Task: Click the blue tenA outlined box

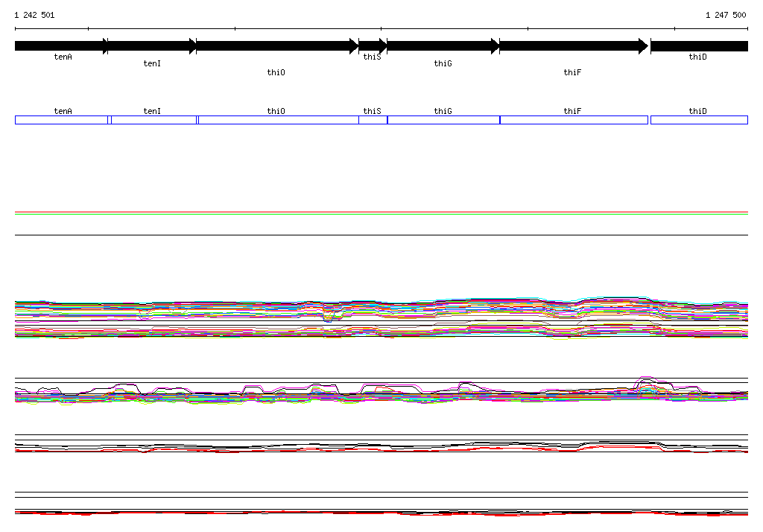Action: point(61,120)
